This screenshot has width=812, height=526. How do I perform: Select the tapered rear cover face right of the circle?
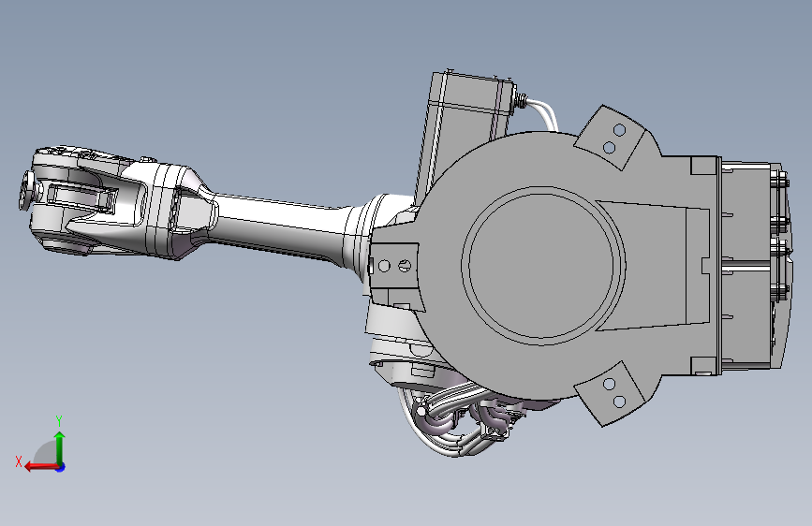pyautogui.click(x=654, y=266)
